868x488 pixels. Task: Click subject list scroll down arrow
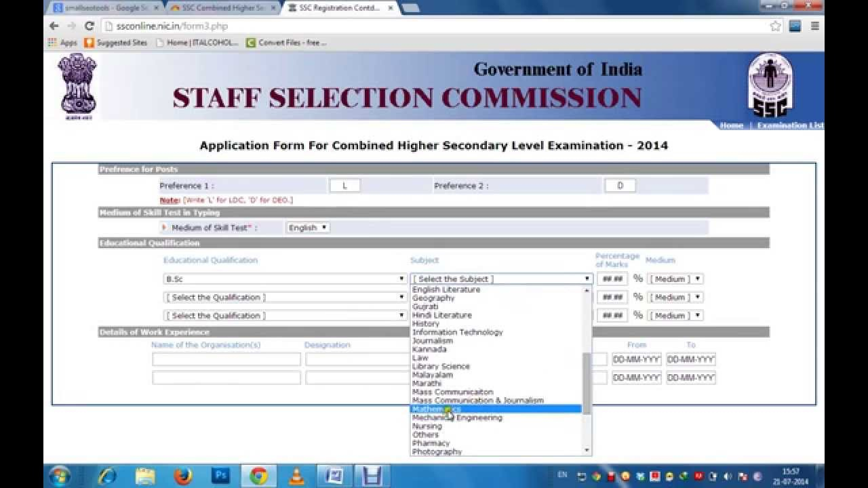[587, 451]
